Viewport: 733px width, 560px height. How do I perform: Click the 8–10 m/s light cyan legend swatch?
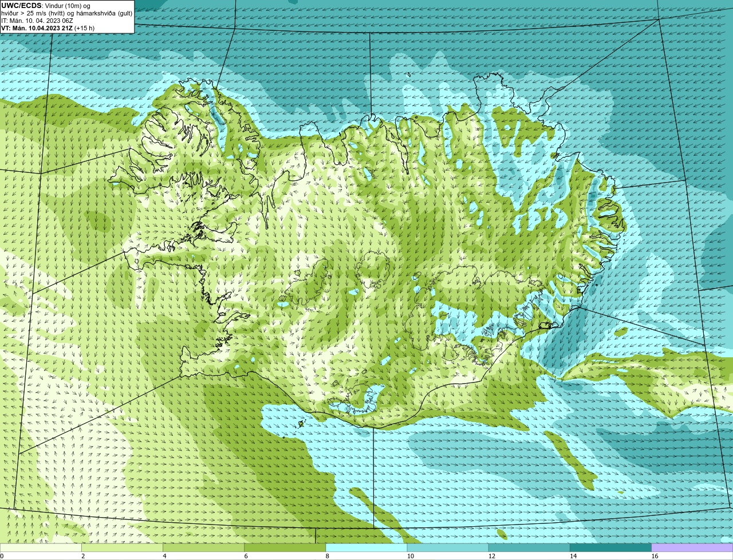click(x=366, y=548)
